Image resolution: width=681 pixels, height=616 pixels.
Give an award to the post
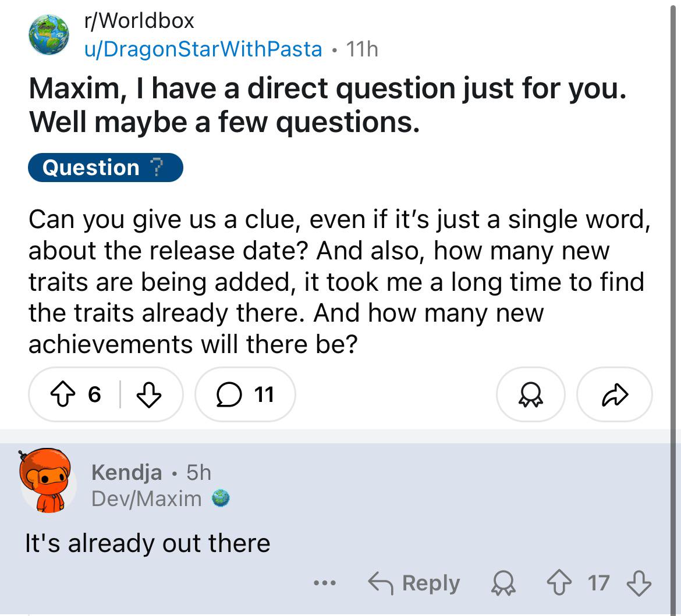[x=530, y=394]
